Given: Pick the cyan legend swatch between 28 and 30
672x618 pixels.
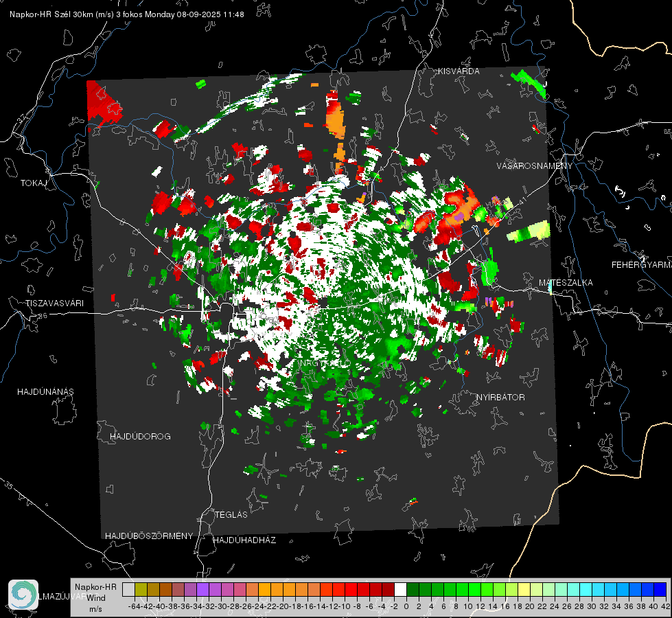Looking at the screenshot, I should click(x=586, y=589).
